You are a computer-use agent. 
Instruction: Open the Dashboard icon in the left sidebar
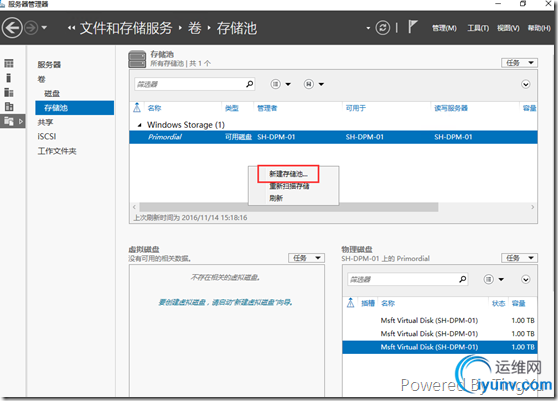[x=9, y=63]
